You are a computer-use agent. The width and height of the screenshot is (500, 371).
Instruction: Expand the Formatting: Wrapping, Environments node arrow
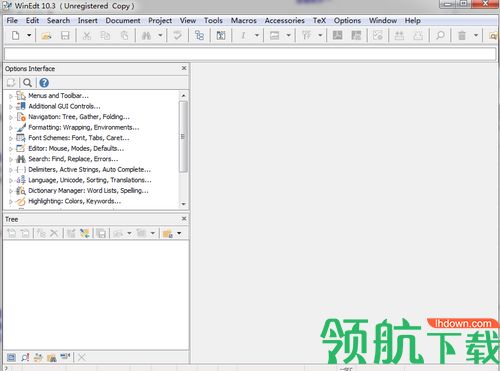(11, 128)
